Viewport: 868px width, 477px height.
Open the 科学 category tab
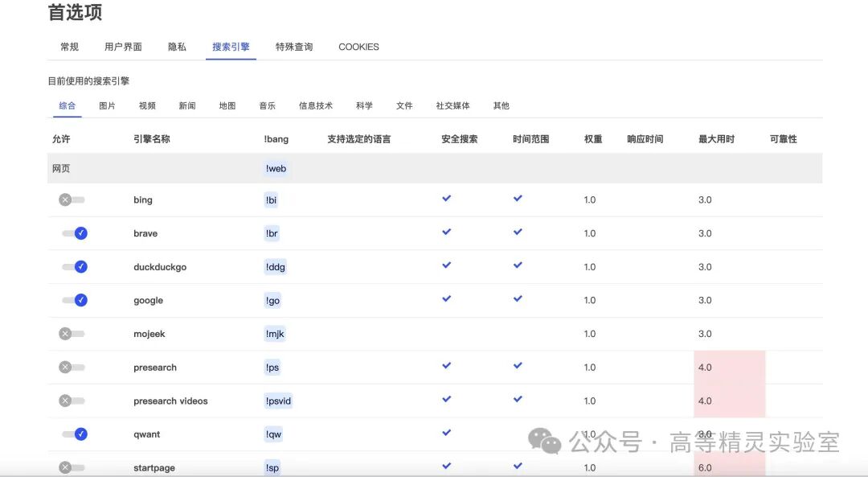tap(364, 106)
